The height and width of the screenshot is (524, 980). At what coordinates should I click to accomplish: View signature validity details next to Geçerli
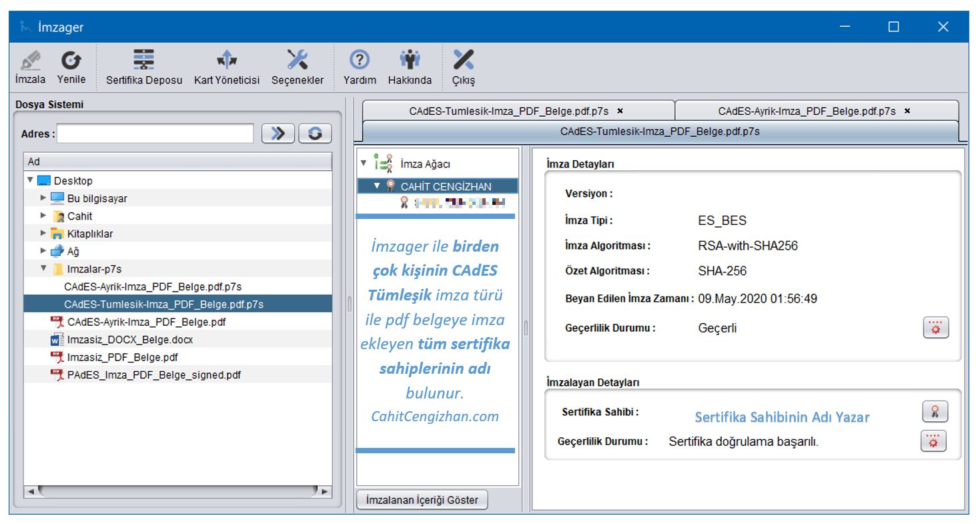935,328
